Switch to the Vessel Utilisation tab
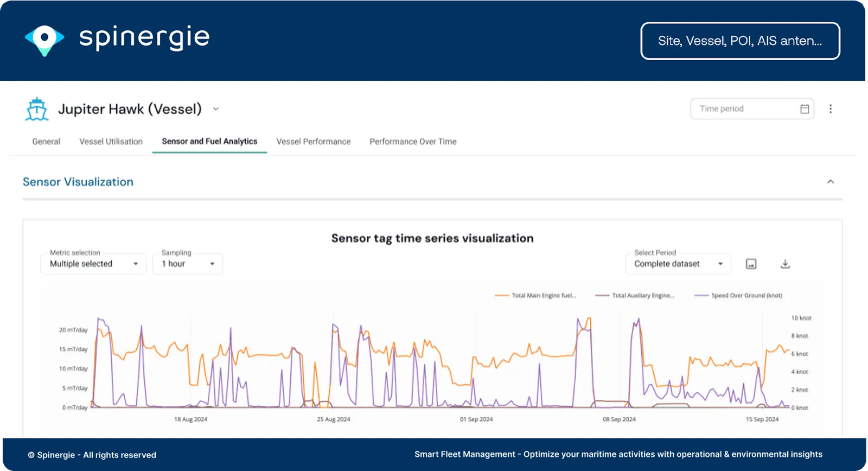 coord(111,142)
